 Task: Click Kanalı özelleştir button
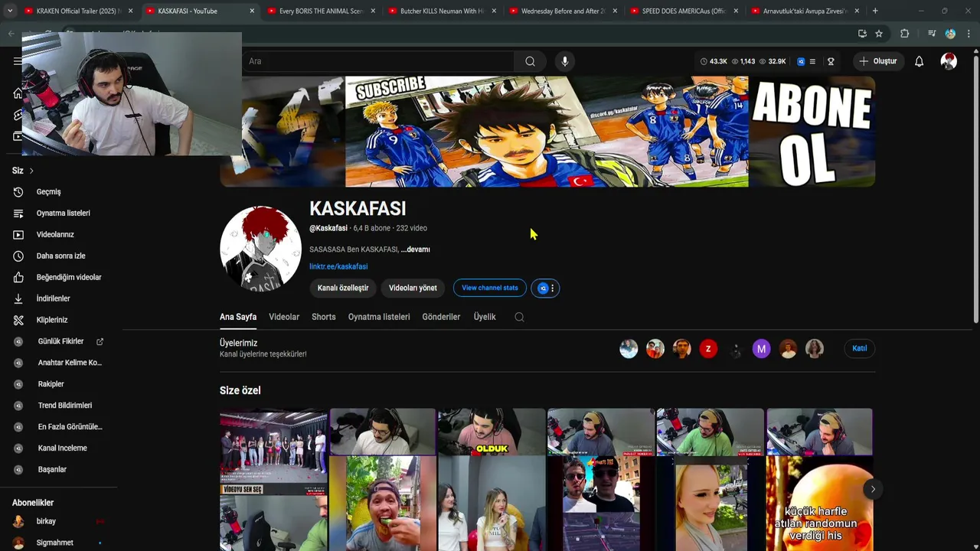[x=343, y=288]
